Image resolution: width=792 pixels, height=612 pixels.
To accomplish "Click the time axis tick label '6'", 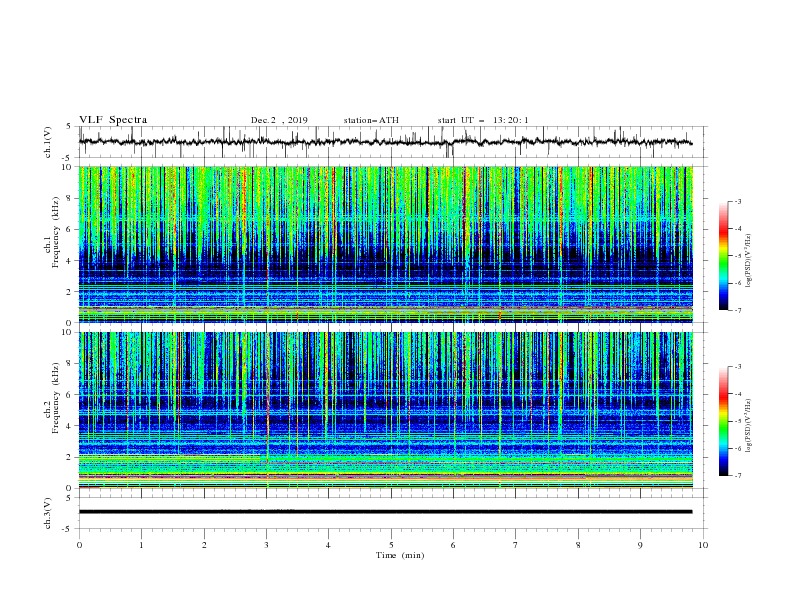I will [x=453, y=545].
